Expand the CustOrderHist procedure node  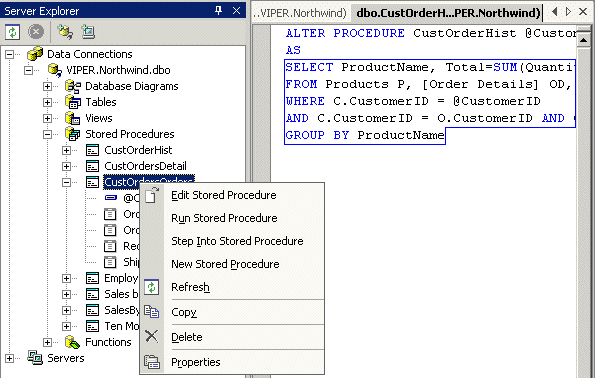point(66,150)
